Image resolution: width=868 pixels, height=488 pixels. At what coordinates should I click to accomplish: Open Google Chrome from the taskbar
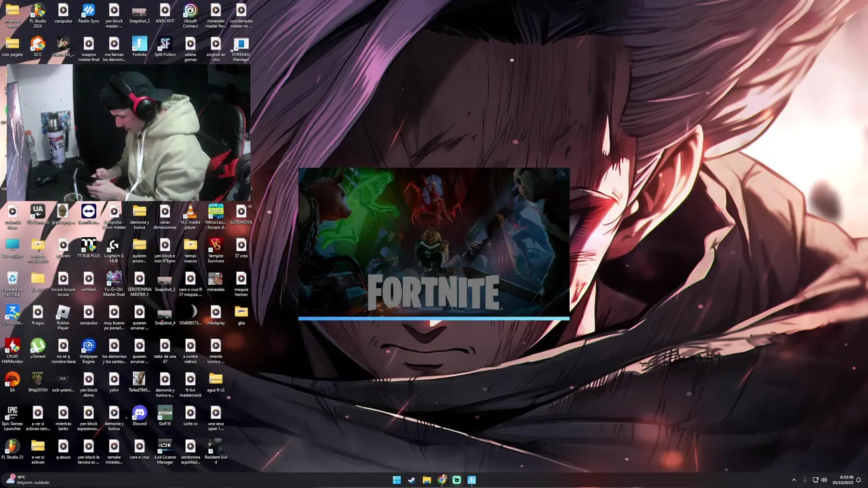pyautogui.click(x=441, y=480)
